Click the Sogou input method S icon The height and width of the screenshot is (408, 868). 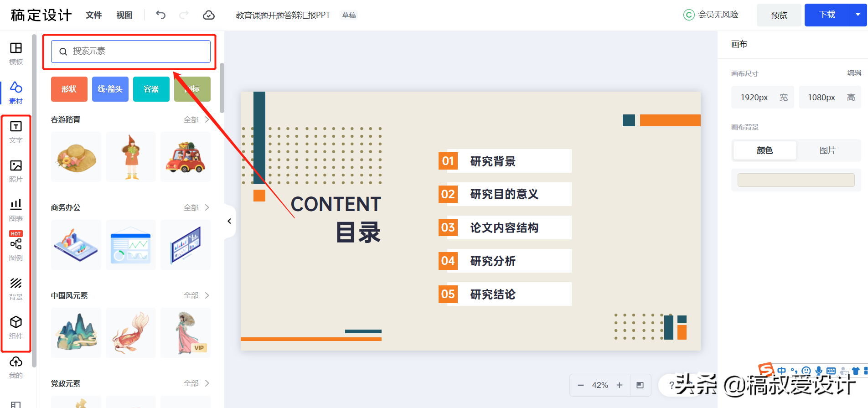[x=766, y=370]
